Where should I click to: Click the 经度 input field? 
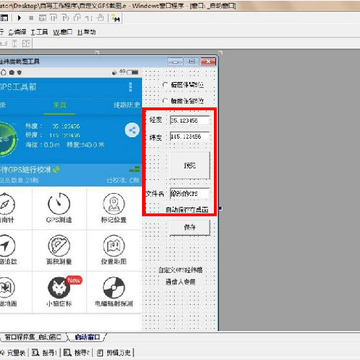click(189, 121)
